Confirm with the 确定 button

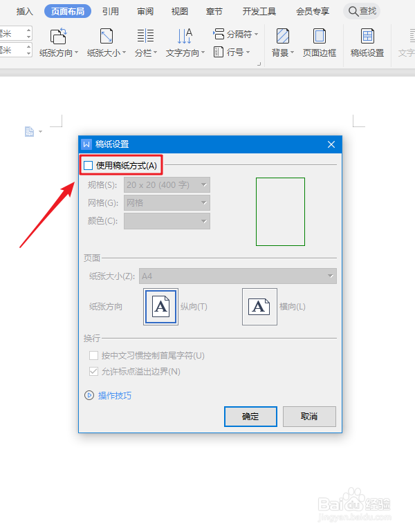point(250,417)
